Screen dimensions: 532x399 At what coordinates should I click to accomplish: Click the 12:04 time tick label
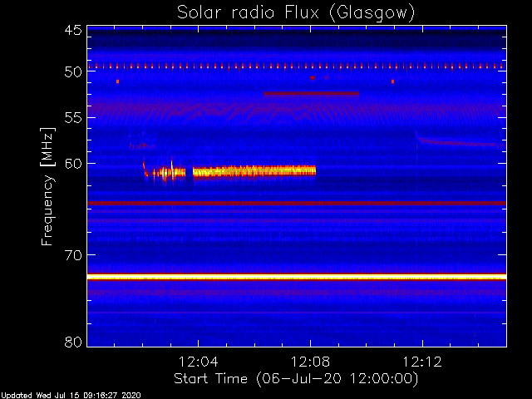199,362
